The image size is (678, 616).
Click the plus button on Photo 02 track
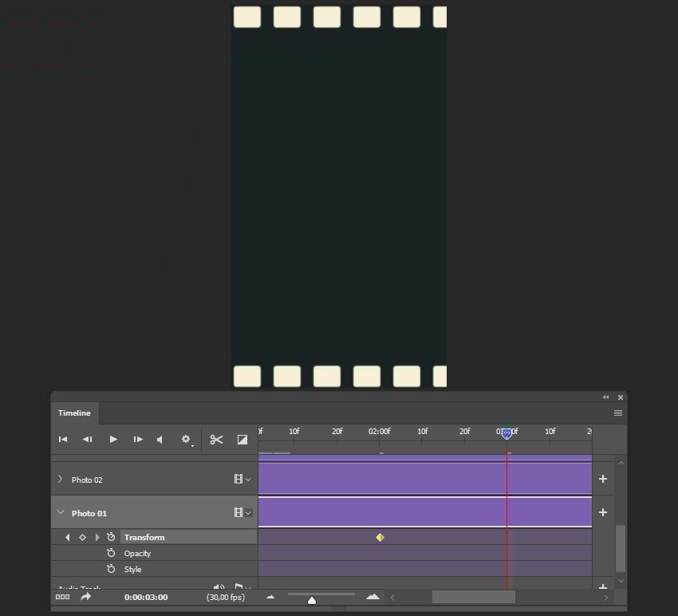click(x=603, y=479)
